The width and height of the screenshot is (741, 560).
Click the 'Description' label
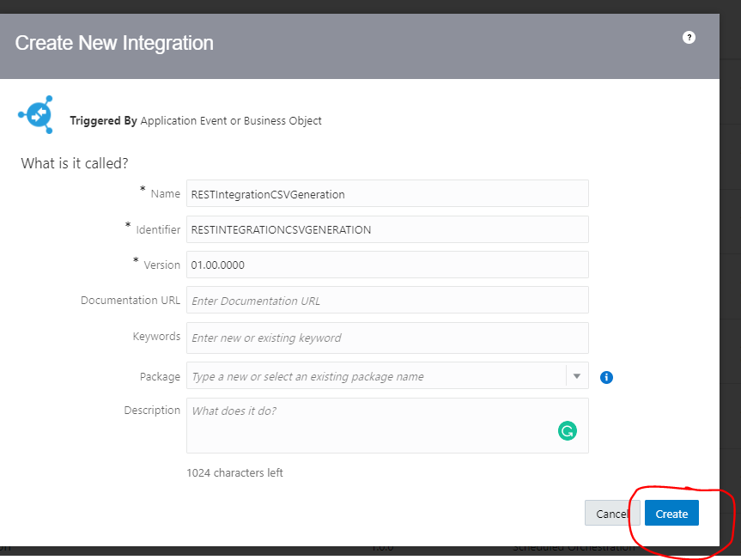[x=152, y=411]
